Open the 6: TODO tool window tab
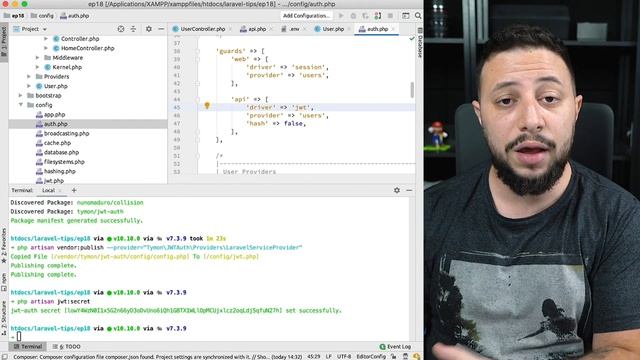Screen dimensions: 640x360 point(67,347)
